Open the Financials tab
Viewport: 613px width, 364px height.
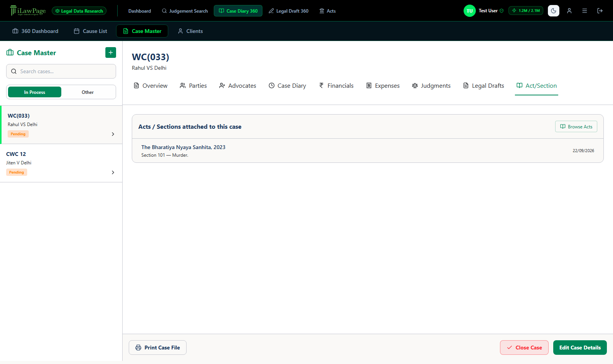(336, 86)
